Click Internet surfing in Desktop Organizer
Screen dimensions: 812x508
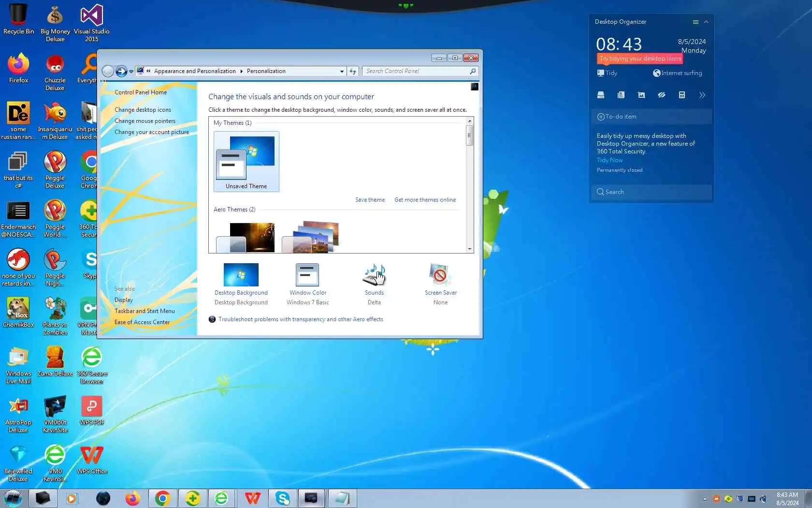pos(678,73)
